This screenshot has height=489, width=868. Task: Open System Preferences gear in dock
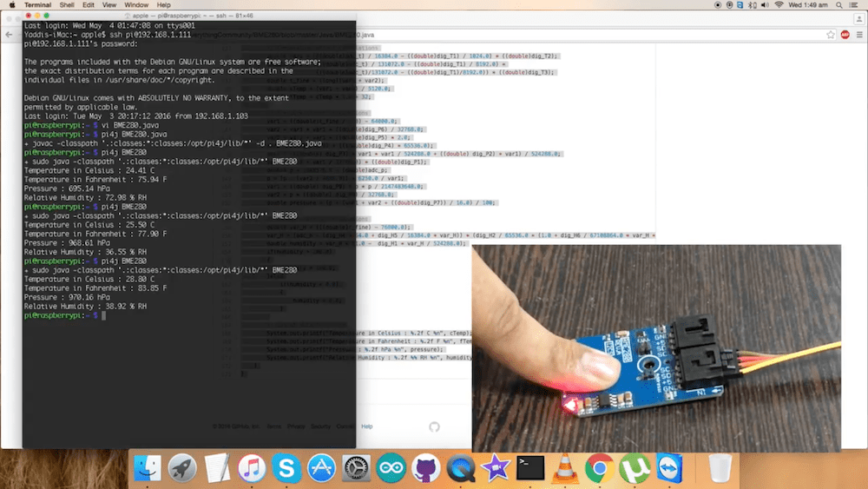click(x=357, y=468)
